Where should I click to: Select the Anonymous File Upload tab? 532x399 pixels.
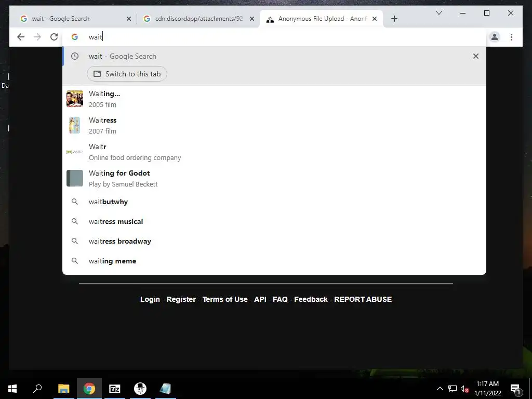pos(321,19)
